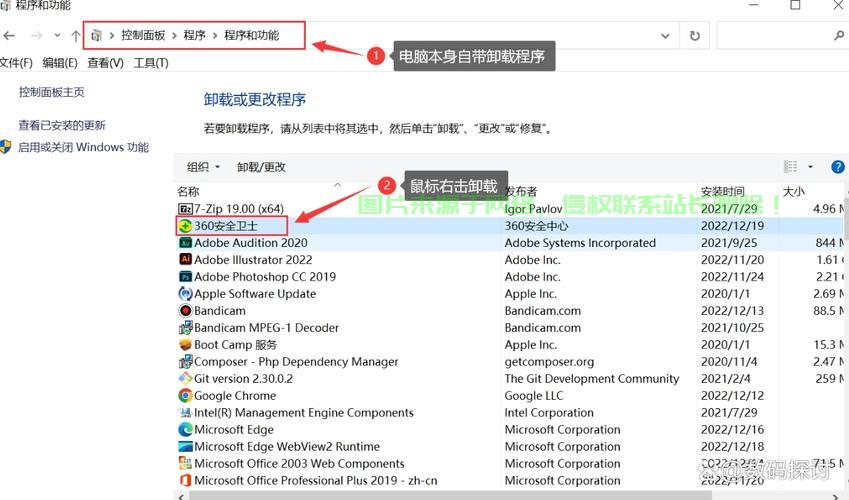The image size is (849, 500).
Task: Open the view options dropdown arrow
Action: [x=811, y=167]
